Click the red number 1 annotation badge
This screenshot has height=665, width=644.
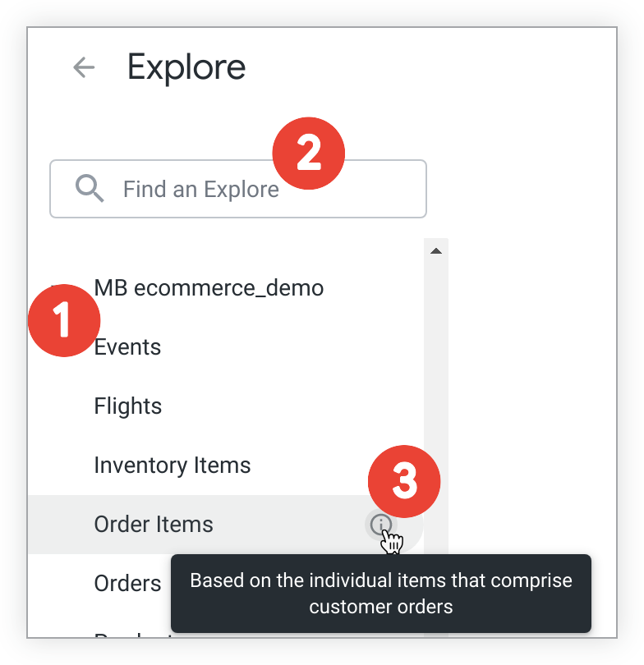(x=64, y=321)
